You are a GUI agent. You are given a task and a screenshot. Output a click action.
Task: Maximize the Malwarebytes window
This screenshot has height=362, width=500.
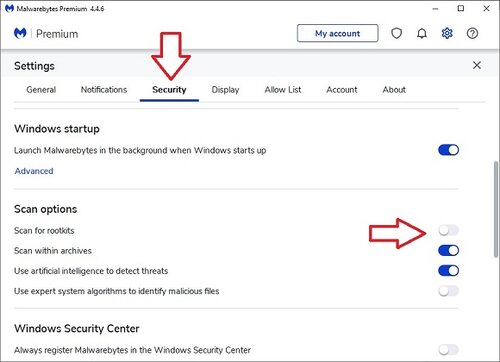coord(461,9)
